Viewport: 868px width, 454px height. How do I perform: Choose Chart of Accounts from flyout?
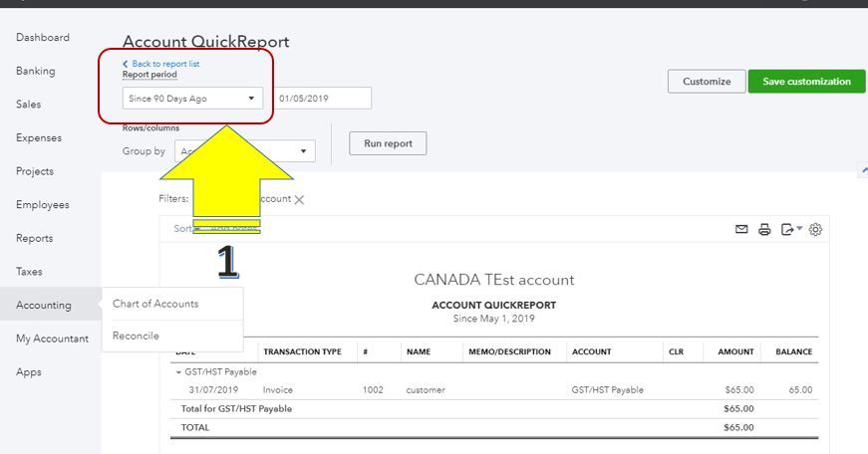click(155, 304)
